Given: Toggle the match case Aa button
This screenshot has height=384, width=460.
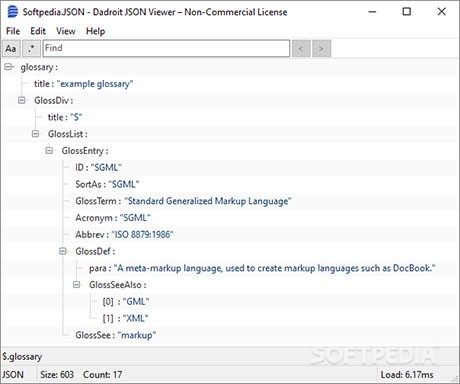Looking at the screenshot, I should click(11, 49).
